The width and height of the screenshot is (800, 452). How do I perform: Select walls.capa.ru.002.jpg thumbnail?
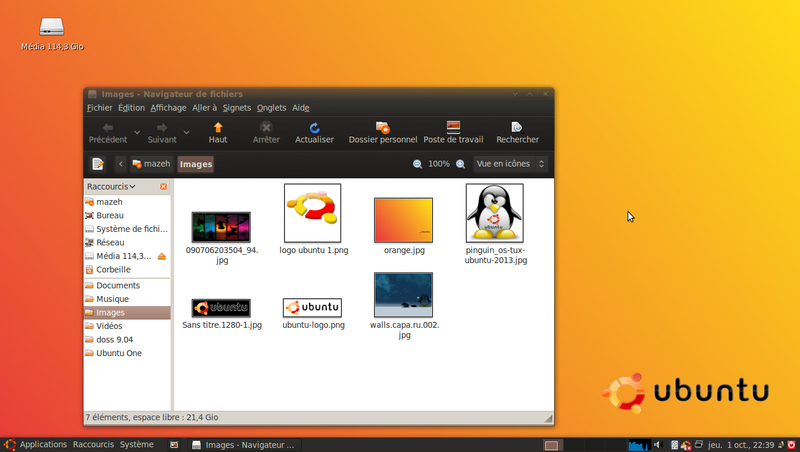pos(404,295)
